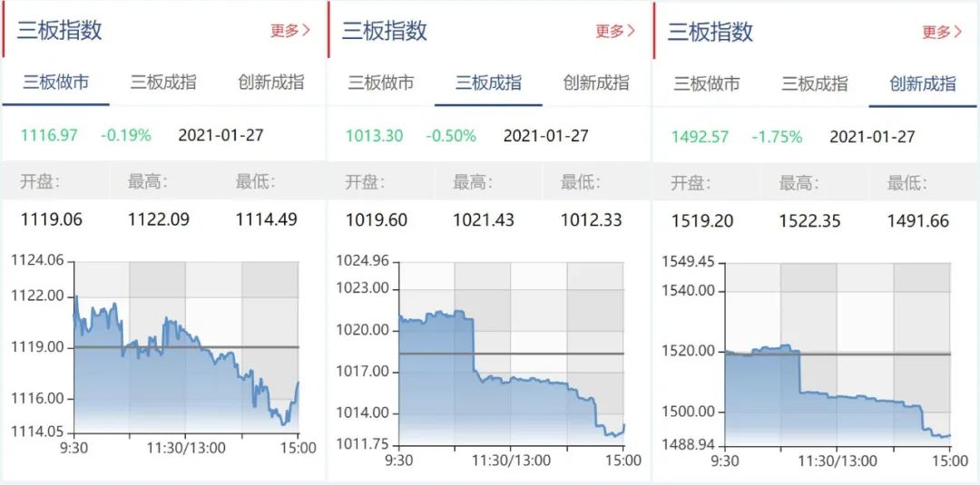Select the 三板成指 tab in the middle panel
The image size is (980, 485).
(488, 82)
